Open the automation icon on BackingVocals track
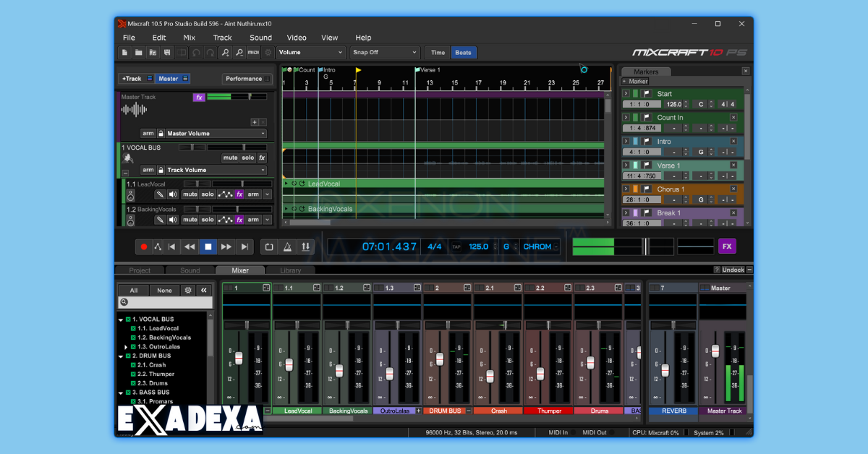Screen dimensions: 868x454 tap(226, 219)
